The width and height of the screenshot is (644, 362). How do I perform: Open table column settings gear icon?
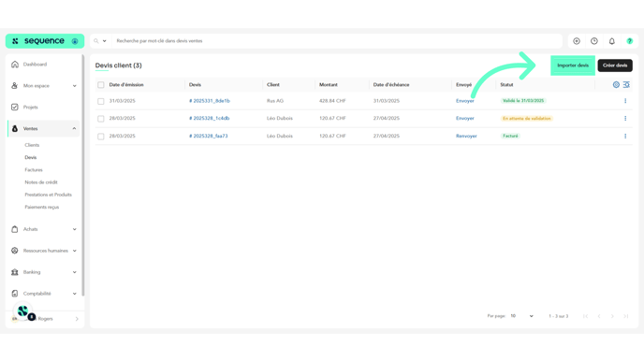(616, 84)
